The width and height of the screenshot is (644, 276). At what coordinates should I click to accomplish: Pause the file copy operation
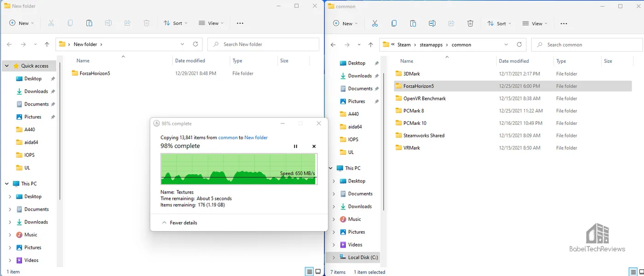click(x=295, y=146)
